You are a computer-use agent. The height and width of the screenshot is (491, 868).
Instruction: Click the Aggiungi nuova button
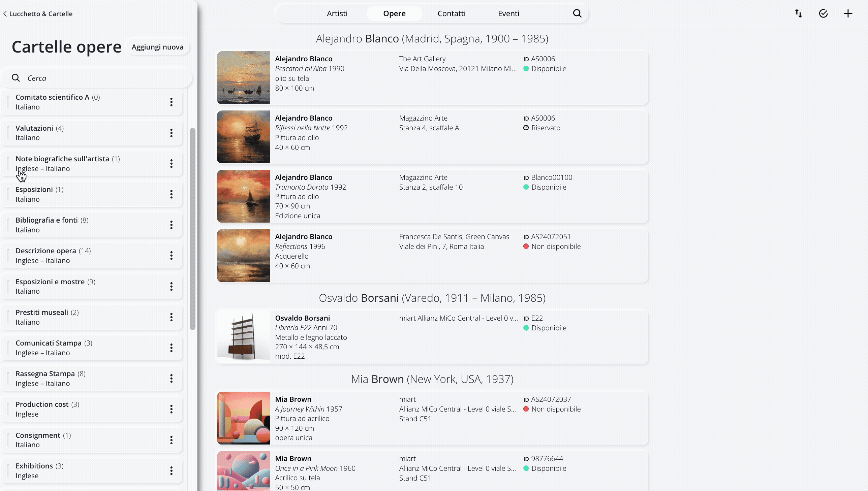coord(158,47)
